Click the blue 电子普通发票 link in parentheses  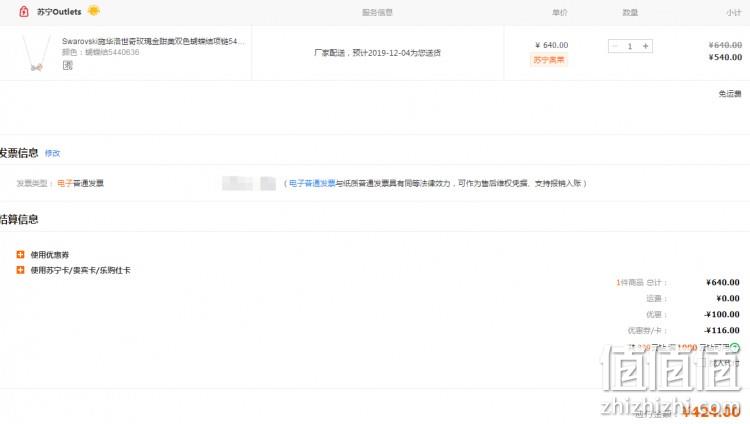click(x=312, y=183)
